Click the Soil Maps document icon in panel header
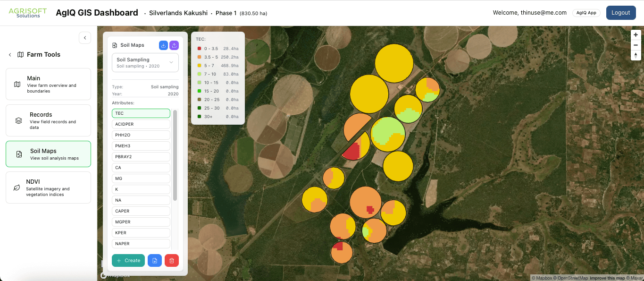The width and height of the screenshot is (644, 281). [115, 44]
